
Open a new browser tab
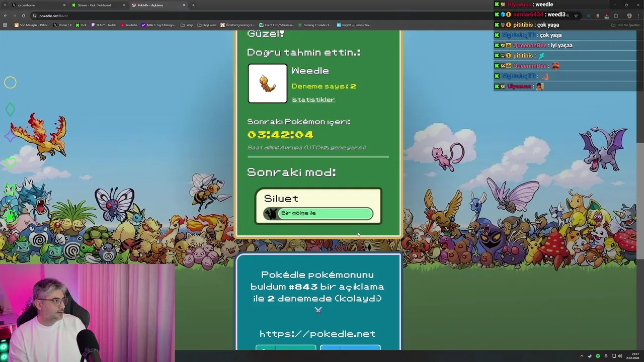tap(193, 5)
